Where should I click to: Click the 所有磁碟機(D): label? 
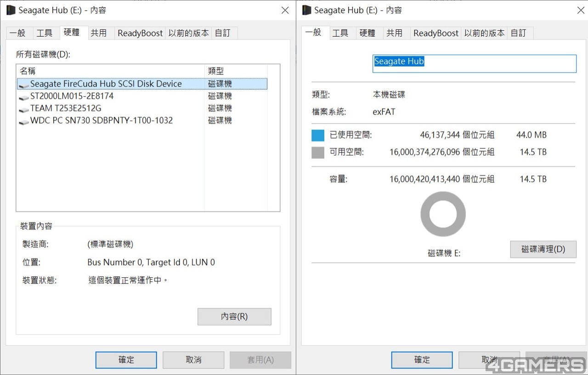pos(43,55)
